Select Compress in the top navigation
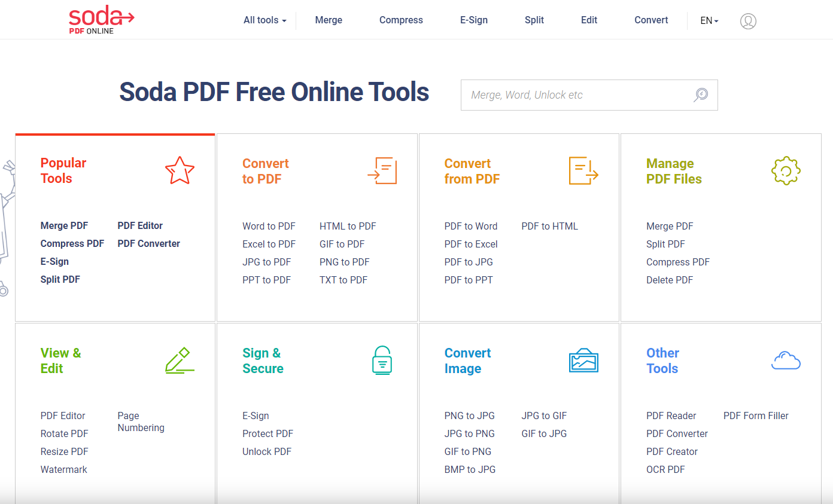The width and height of the screenshot is (833, 504). 400,20
